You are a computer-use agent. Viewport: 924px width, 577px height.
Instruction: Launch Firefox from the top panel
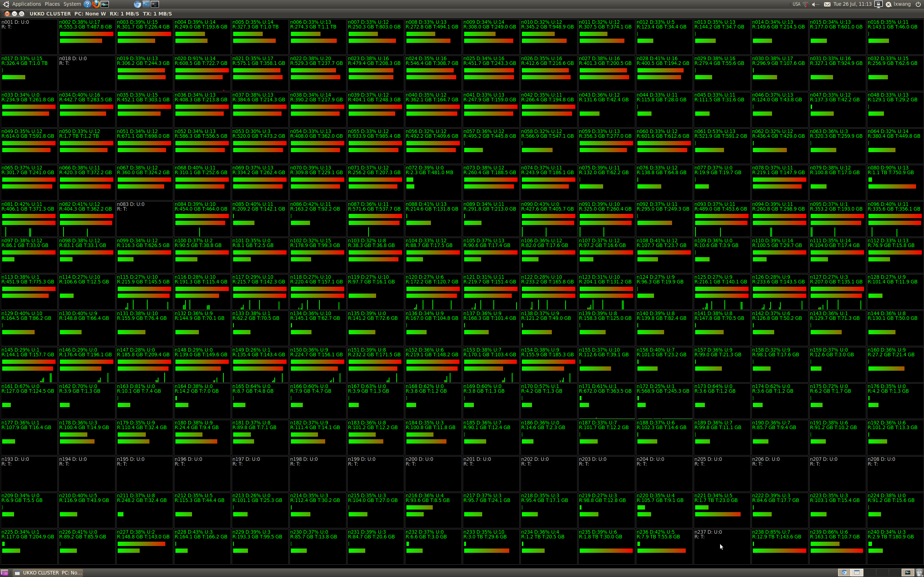tap(96, 4)
